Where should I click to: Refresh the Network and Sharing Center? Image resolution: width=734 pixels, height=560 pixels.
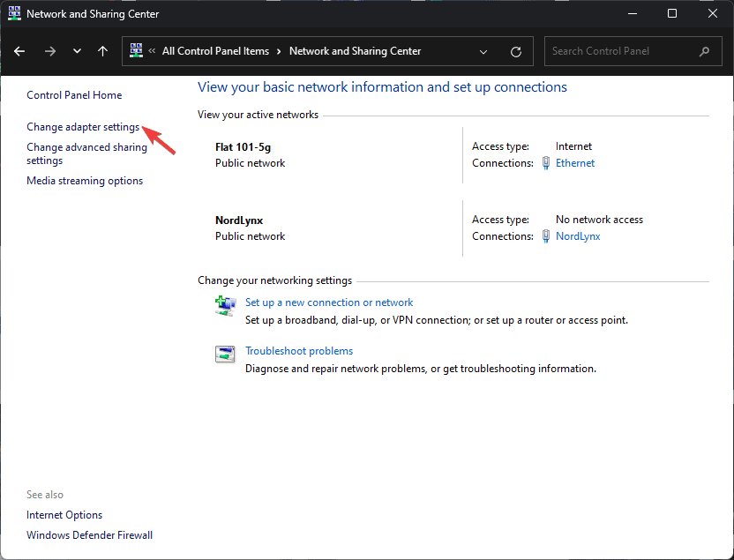pyautogui.click(x=516, y=51)
